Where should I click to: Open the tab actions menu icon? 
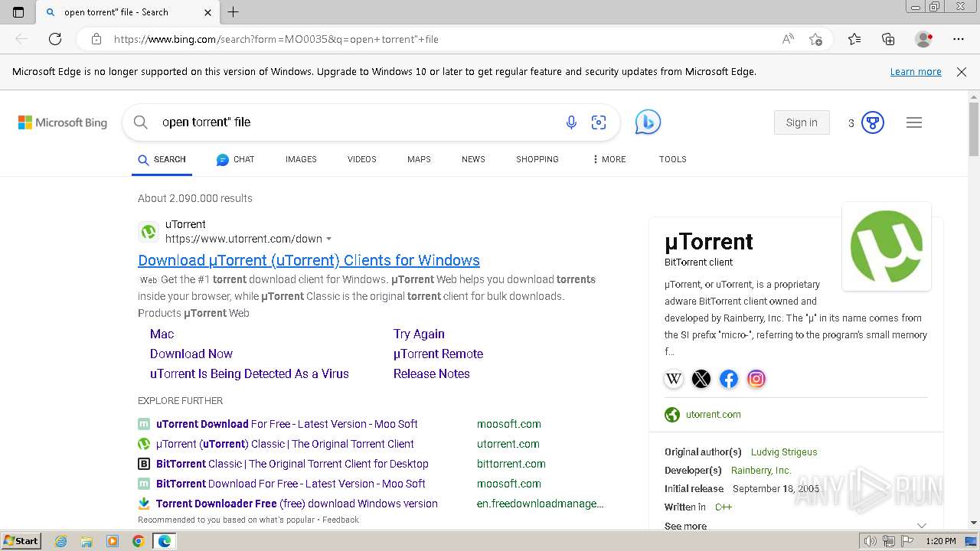pyautogui.click(x=18, y=12)
